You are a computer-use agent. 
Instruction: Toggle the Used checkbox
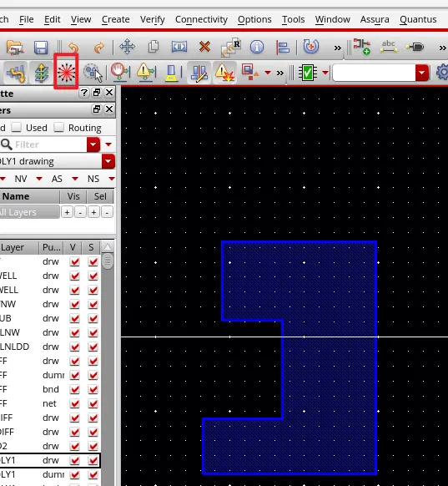pyautogui.click(x=16, y=127)
